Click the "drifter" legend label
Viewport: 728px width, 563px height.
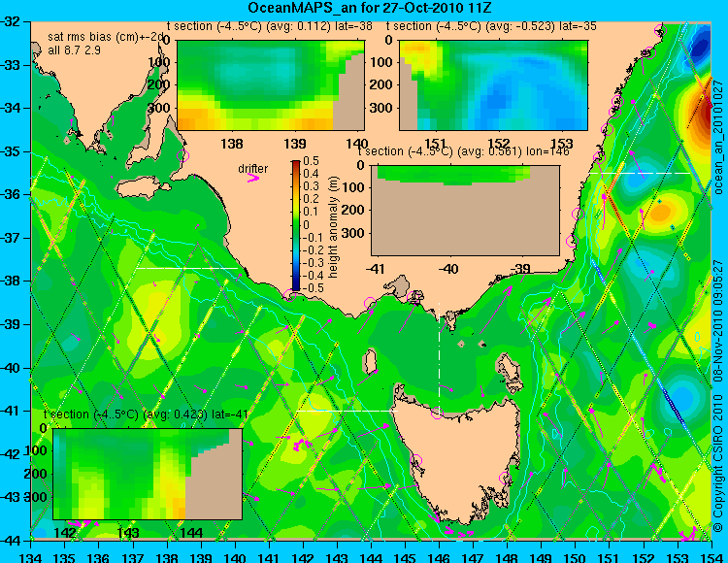coord(252,169)
